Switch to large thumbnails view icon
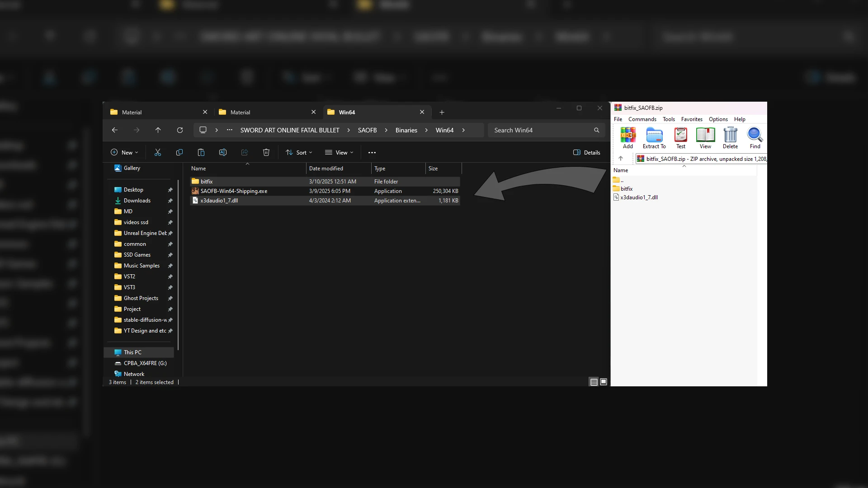The image size is (868, 488). point(604,382)
